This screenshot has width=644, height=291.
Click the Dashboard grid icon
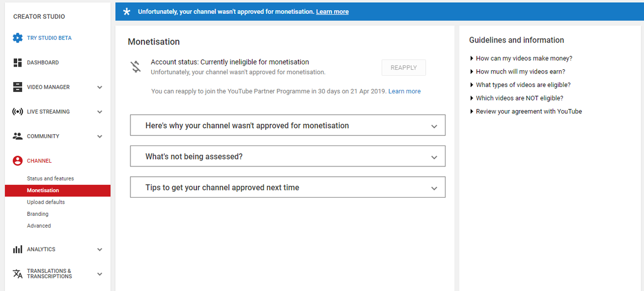click(18, 63)
